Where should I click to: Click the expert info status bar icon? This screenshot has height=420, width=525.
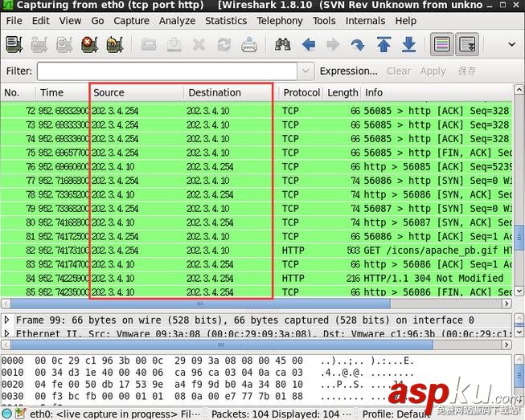(6, 414)
